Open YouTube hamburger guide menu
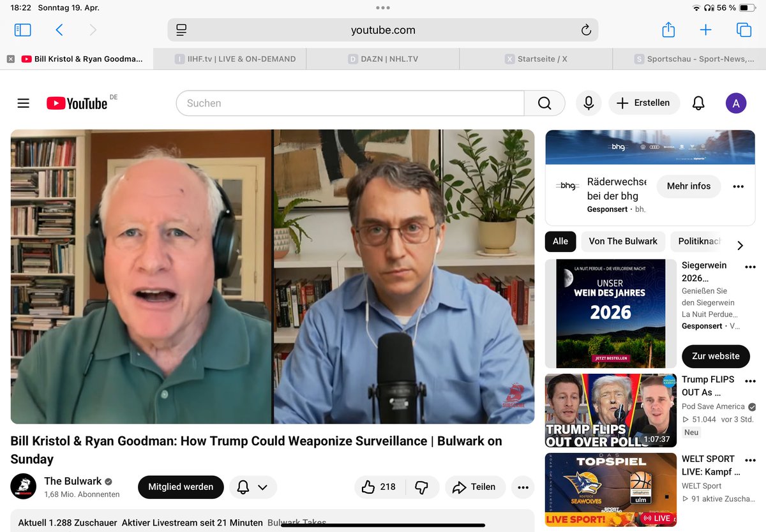Image resolution: width=766 pixels, height=532 pixels. (x=24, y=103)
